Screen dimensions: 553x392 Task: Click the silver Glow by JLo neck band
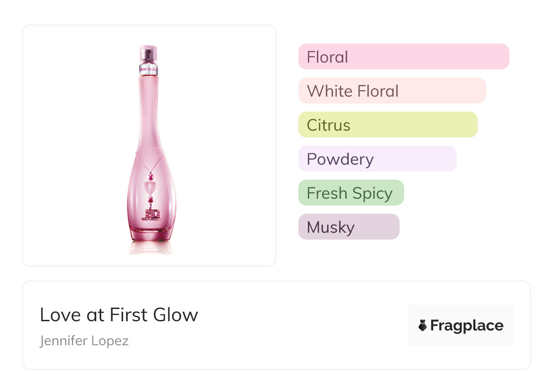click(x=148, y=69)
